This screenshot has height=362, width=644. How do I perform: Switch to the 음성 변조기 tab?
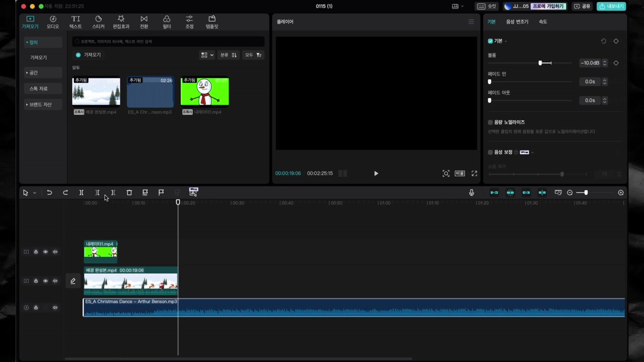click(517, 22)
